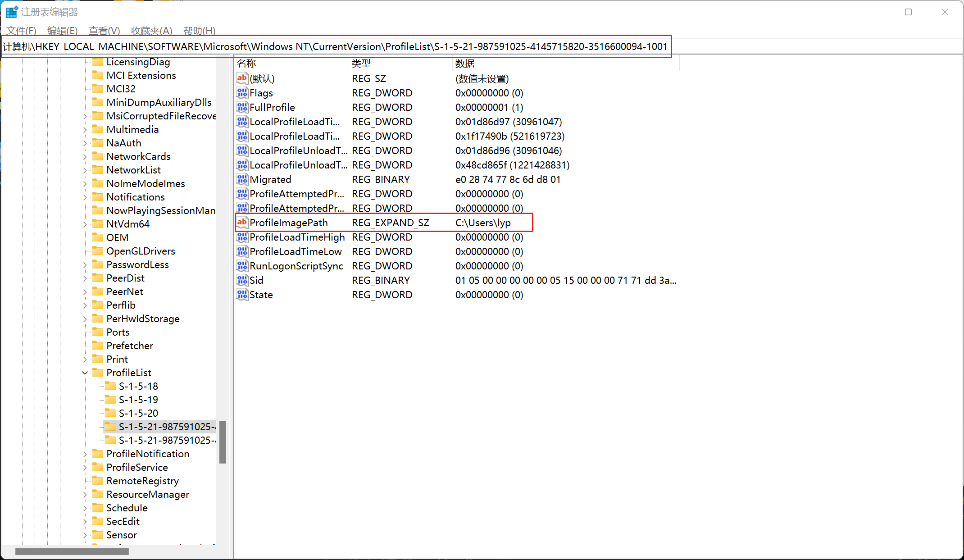964x560 pixels.
Task: Collapse the ProfileList tree node
Action: [85, 373]
